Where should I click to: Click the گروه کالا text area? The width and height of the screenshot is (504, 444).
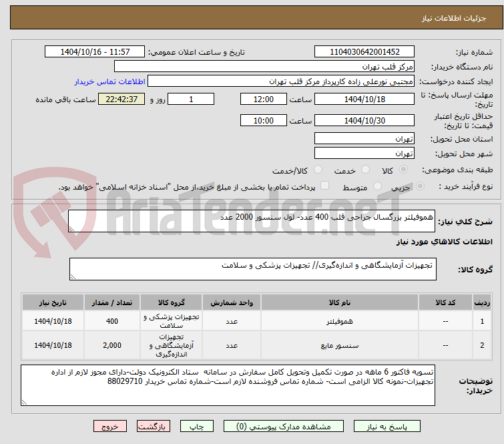pos(252,269)
